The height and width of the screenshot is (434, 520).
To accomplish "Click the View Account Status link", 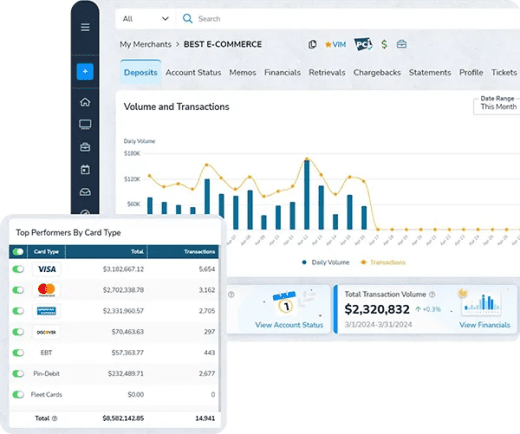I will (289, 325).
